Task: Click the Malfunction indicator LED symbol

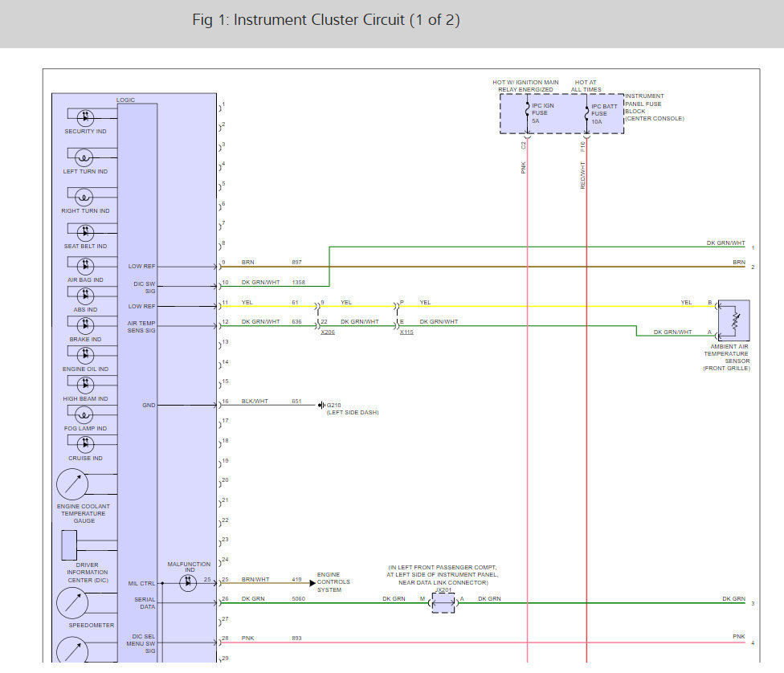Action: point(188,583)
